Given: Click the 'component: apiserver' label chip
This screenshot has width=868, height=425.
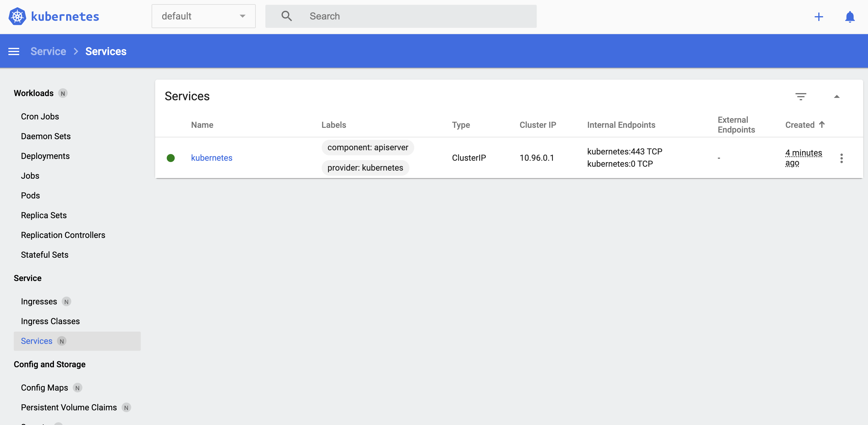Looking at the screenshot, I should coord(368,148).
